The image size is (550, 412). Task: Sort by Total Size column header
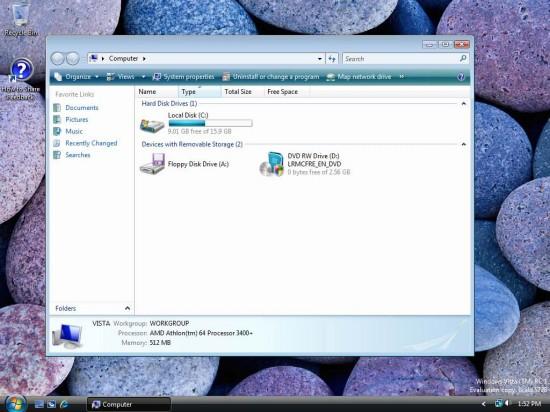pos(242,92)
